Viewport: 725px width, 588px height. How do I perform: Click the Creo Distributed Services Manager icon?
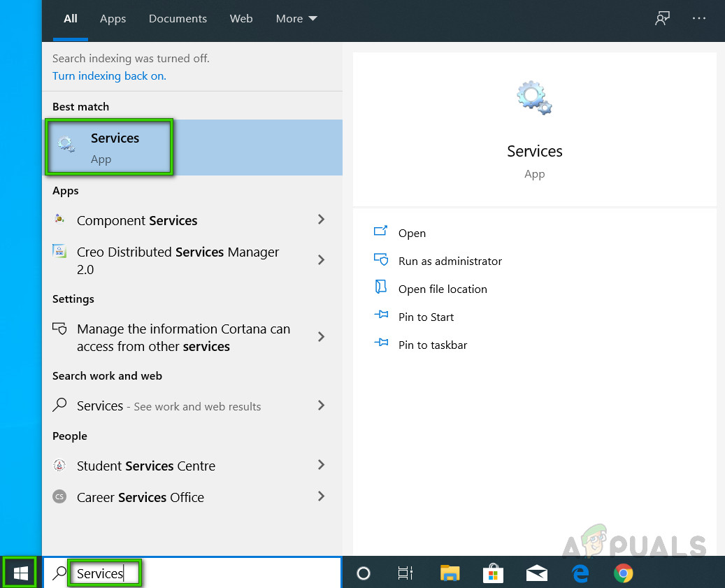point(59,250)
